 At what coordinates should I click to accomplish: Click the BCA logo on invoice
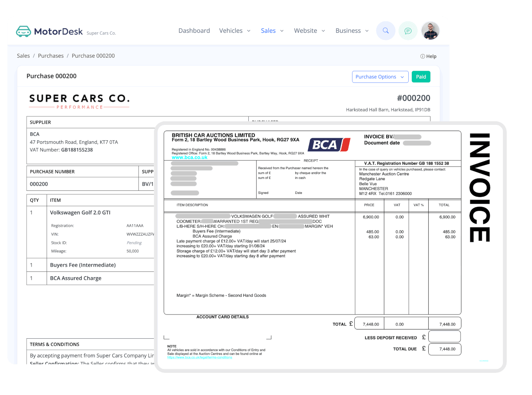[329, 144]
